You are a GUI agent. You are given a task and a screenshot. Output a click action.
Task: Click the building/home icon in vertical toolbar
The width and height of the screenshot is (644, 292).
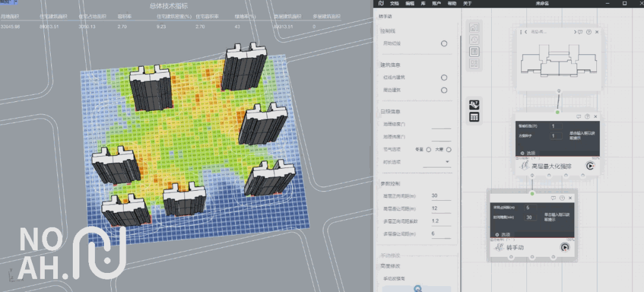coord(474,27)
